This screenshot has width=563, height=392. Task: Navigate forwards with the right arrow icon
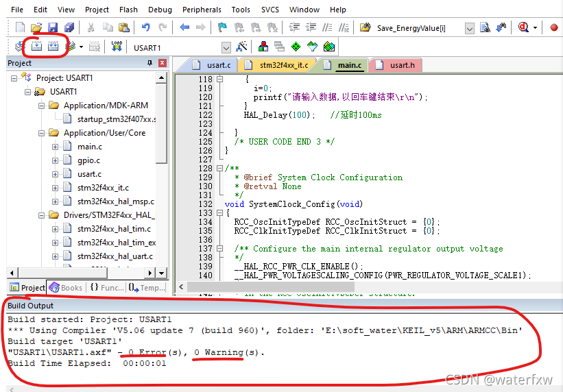201,27
